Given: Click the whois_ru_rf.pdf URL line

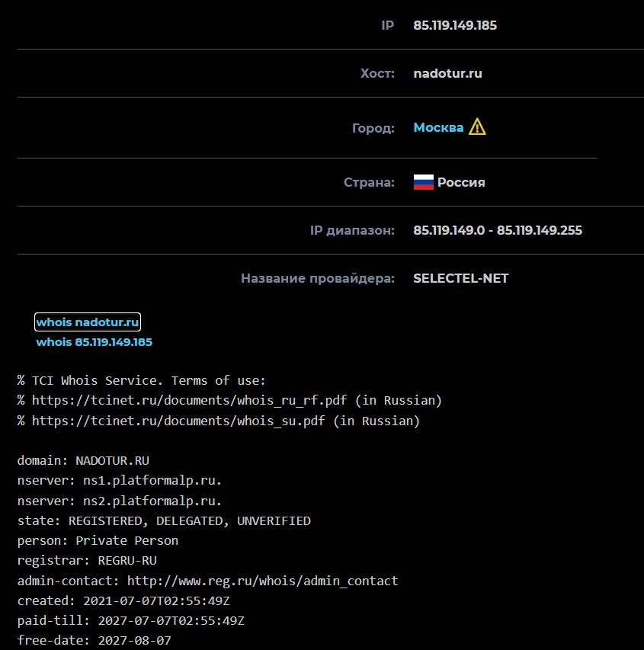Looking at the screenshot, I should [x=229, y=401].
